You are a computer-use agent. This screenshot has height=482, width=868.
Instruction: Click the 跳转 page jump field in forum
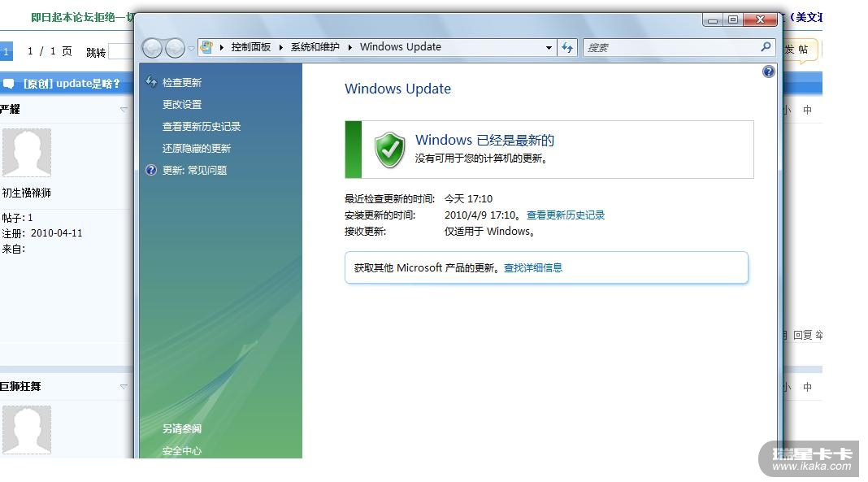click(120, 51)
